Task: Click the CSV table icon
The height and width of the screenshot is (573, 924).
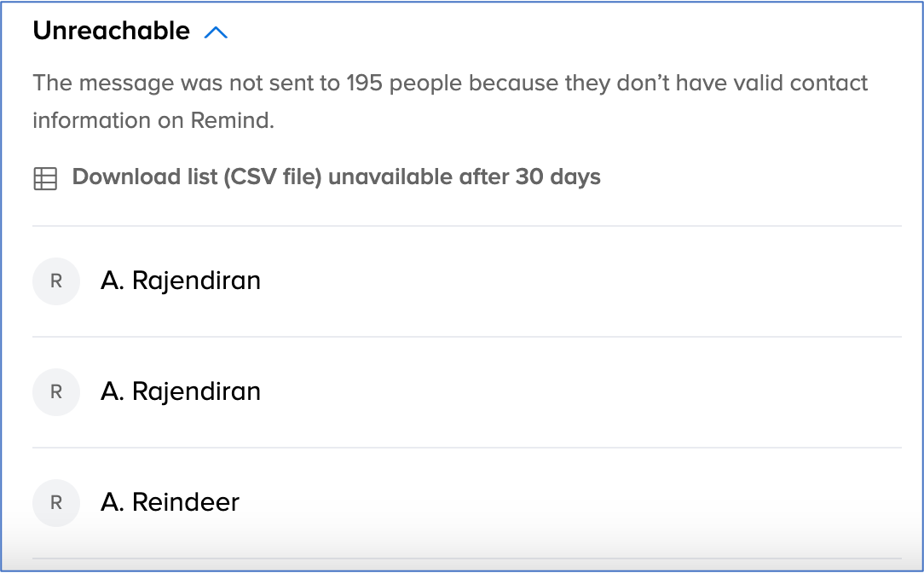Action: pos(44,178)
